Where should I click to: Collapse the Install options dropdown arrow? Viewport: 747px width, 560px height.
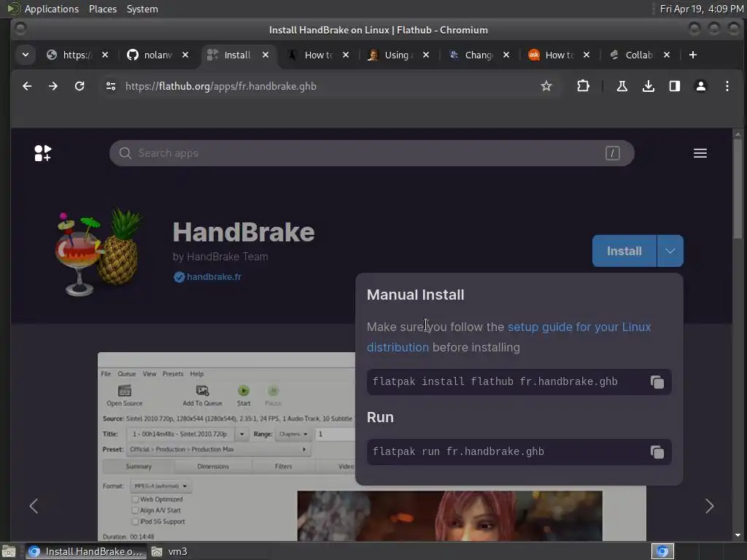[x=670, y=251]
